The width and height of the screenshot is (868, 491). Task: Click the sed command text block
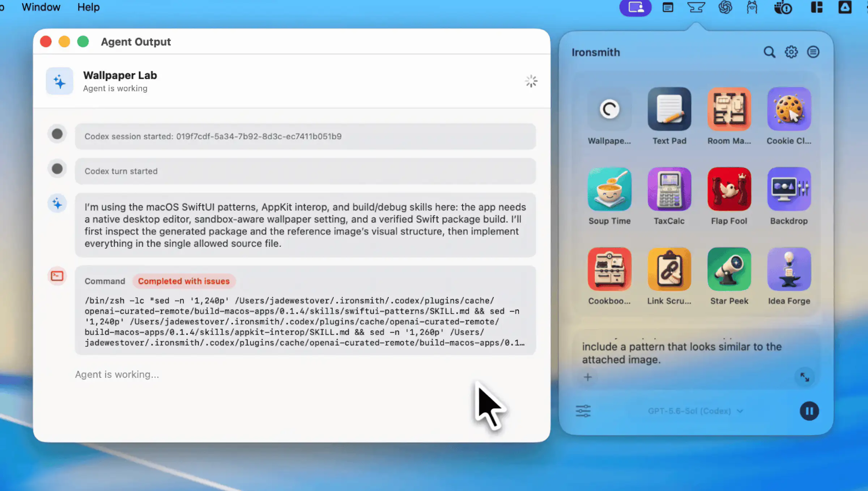pyautogui.click(x=305, y=322)
